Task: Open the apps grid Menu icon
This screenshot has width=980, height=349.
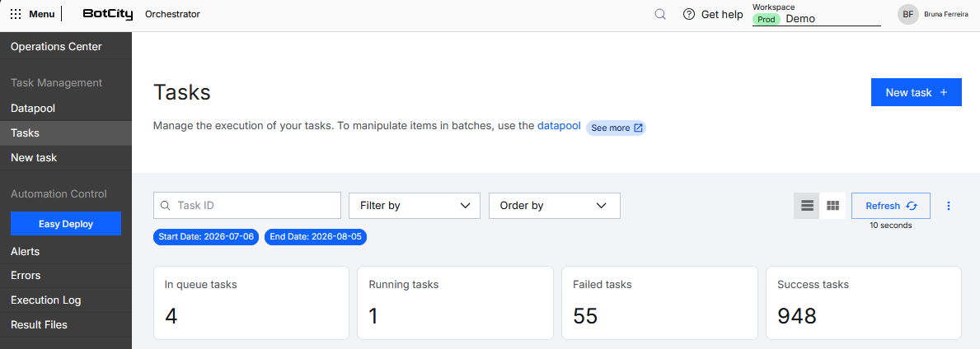Action: pyautogui.click(x=16, y=14)
